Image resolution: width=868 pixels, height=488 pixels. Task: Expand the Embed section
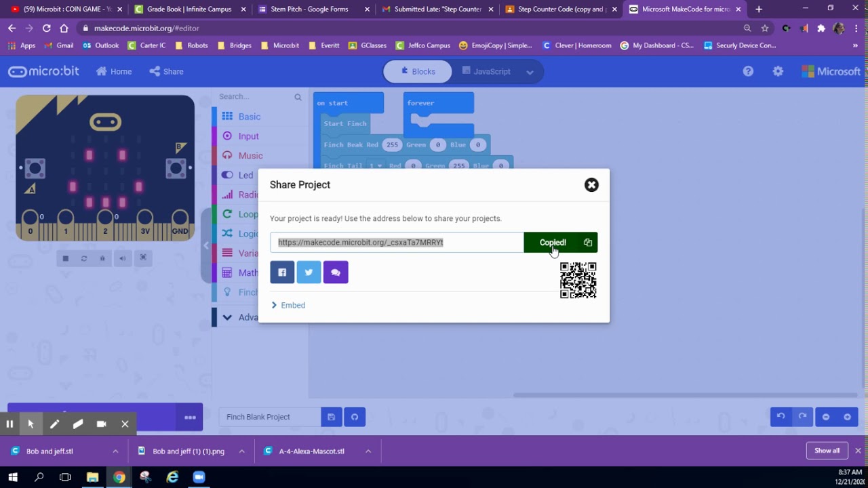coord(289,305)
